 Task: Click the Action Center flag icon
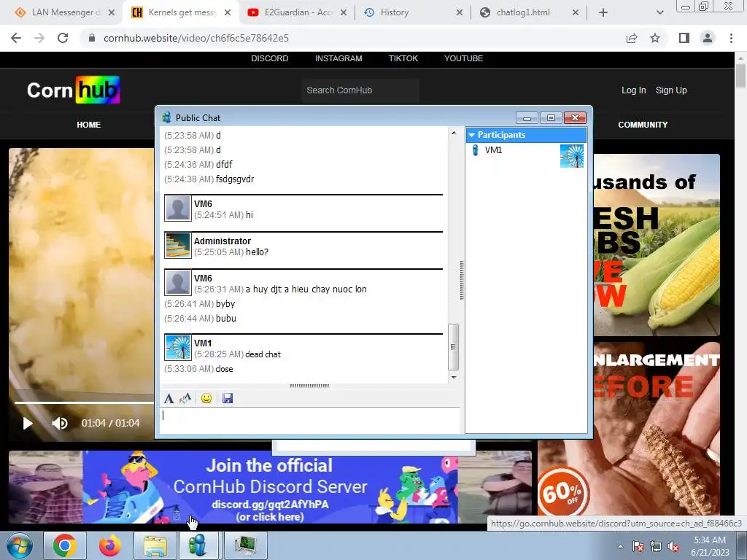tap(638, 546)
